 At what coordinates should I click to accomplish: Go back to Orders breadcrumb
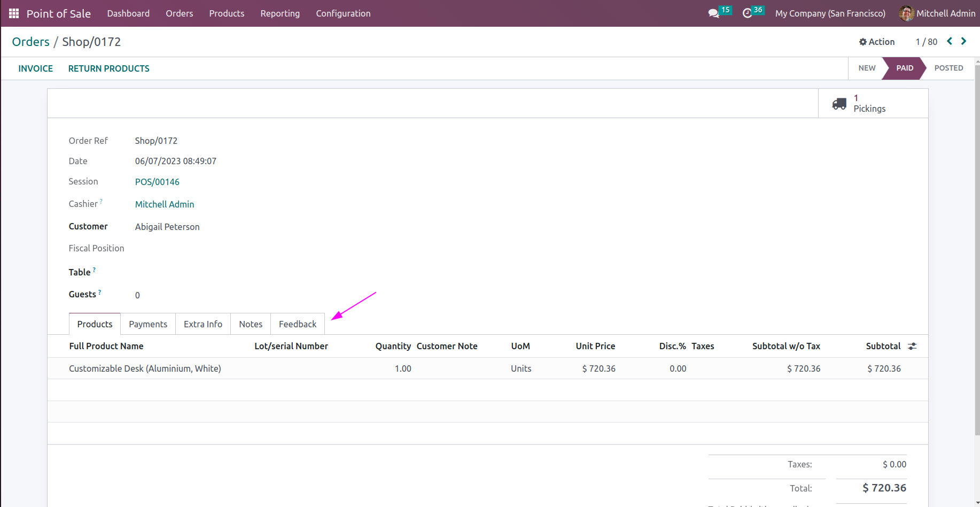coord(30,42)
